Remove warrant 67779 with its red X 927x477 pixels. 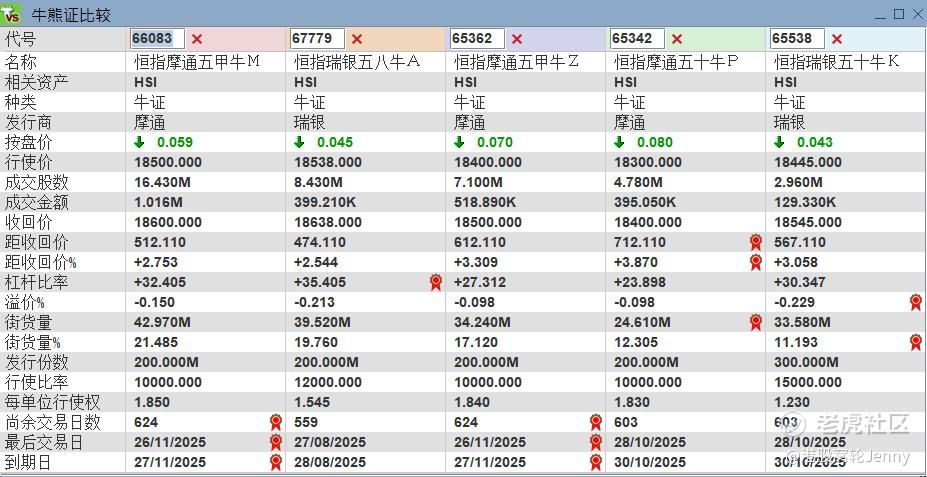(x=356, y=39)
